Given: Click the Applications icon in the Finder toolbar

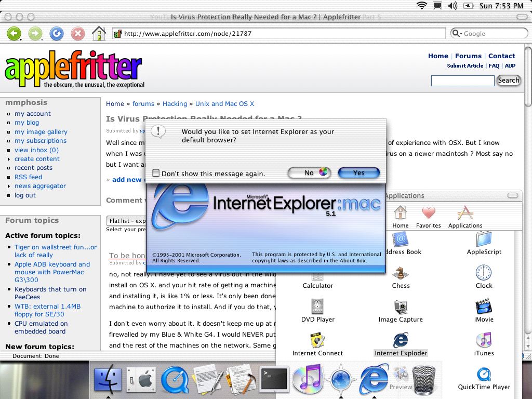Looking at the screenshot, I should point(465,212).
